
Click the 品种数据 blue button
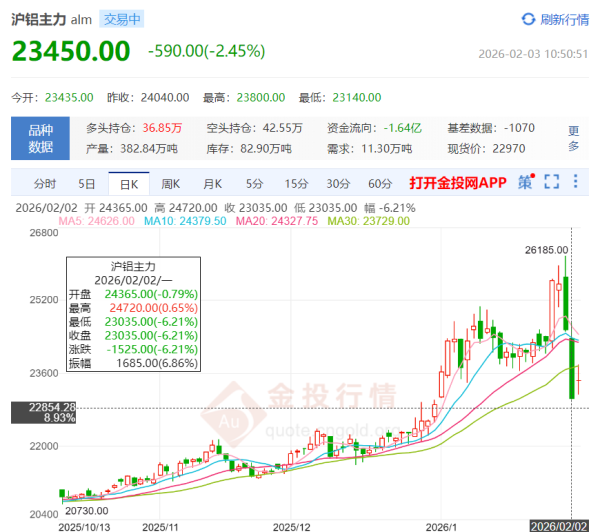(x=40, y=138)
